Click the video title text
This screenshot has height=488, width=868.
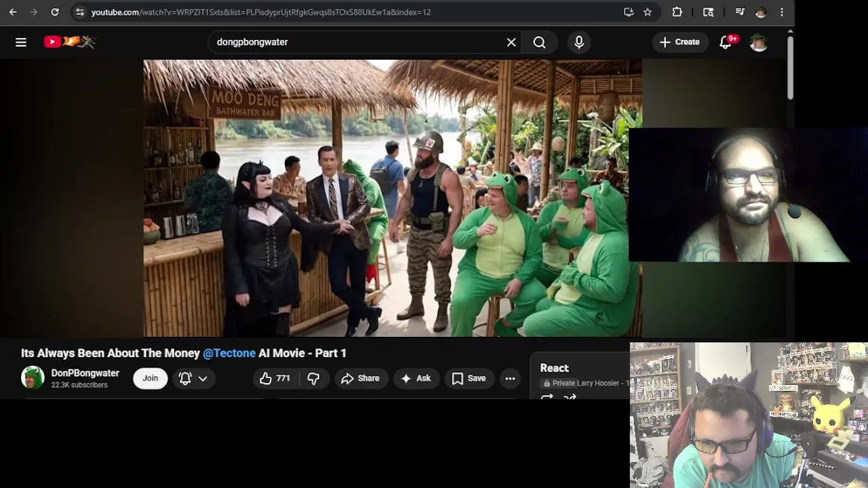[x=184, y=353]
